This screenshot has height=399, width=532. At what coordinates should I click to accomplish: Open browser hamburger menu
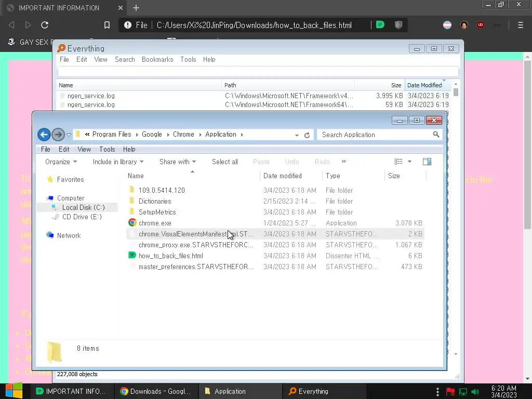click(x=520, y=25)
